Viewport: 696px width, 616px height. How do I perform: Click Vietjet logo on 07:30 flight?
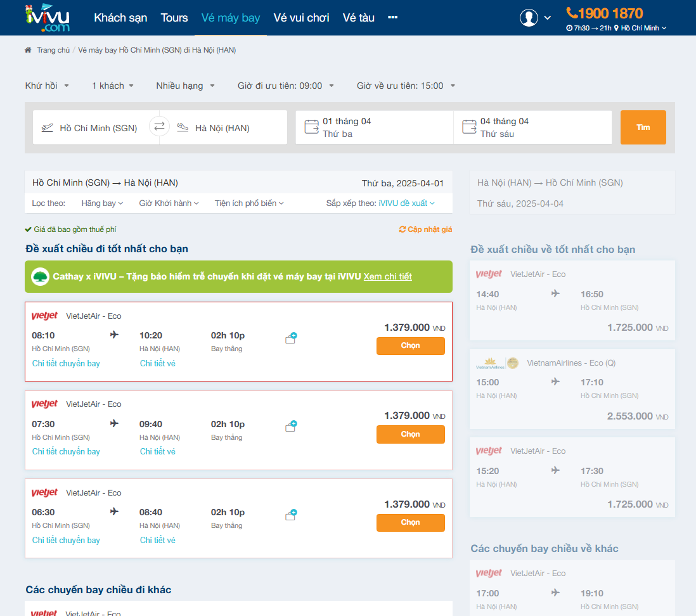coord(44,404)
